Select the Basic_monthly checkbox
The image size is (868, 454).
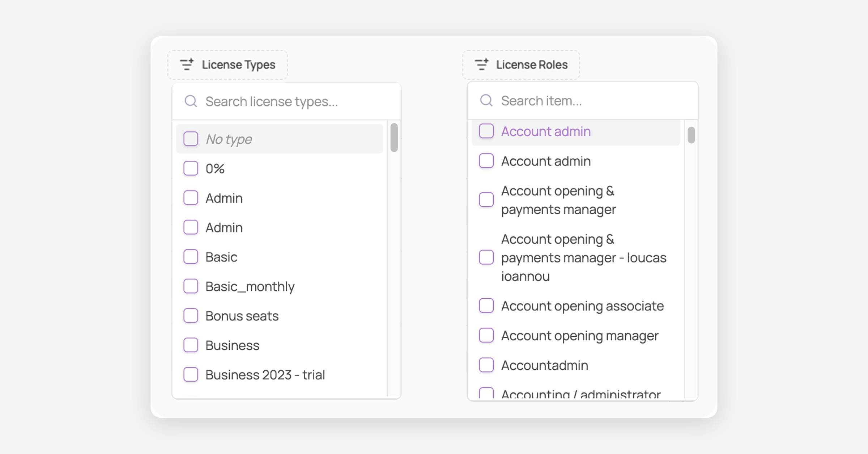(x=191, y=286)
